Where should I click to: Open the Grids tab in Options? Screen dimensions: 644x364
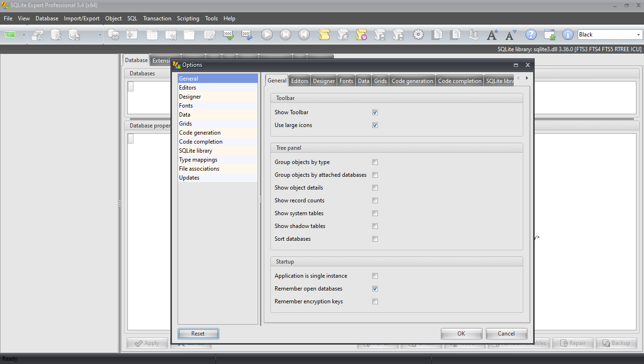(x=381, y=81)
